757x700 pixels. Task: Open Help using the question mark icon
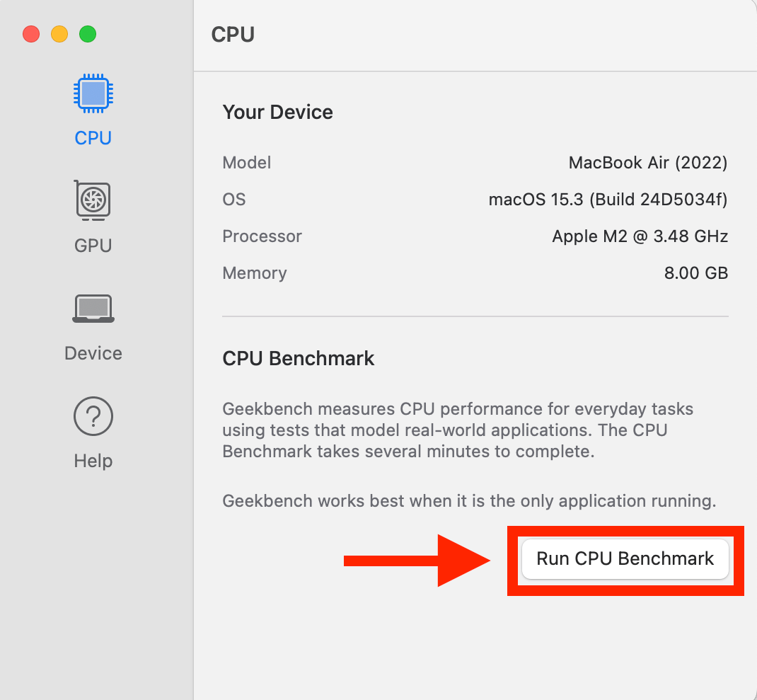(93, 416)
